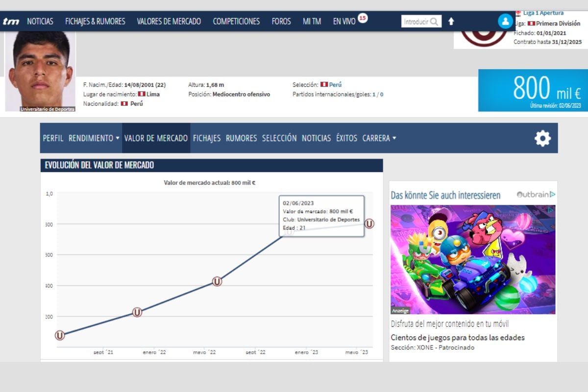Click the Perú national team link

[335, 85]
